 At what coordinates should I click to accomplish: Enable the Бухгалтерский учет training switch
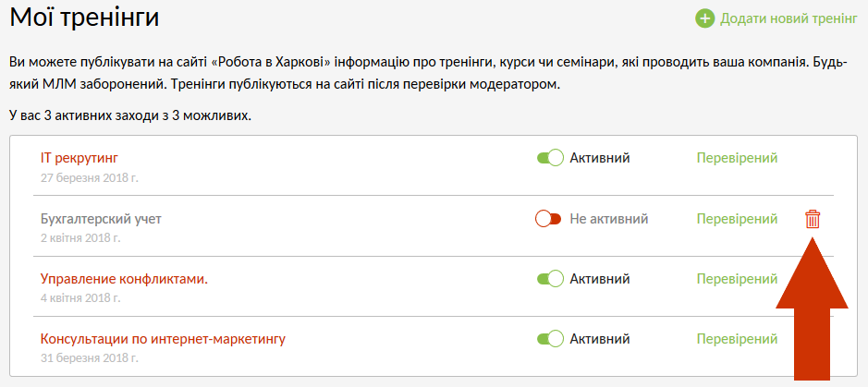tap(549, 219)
